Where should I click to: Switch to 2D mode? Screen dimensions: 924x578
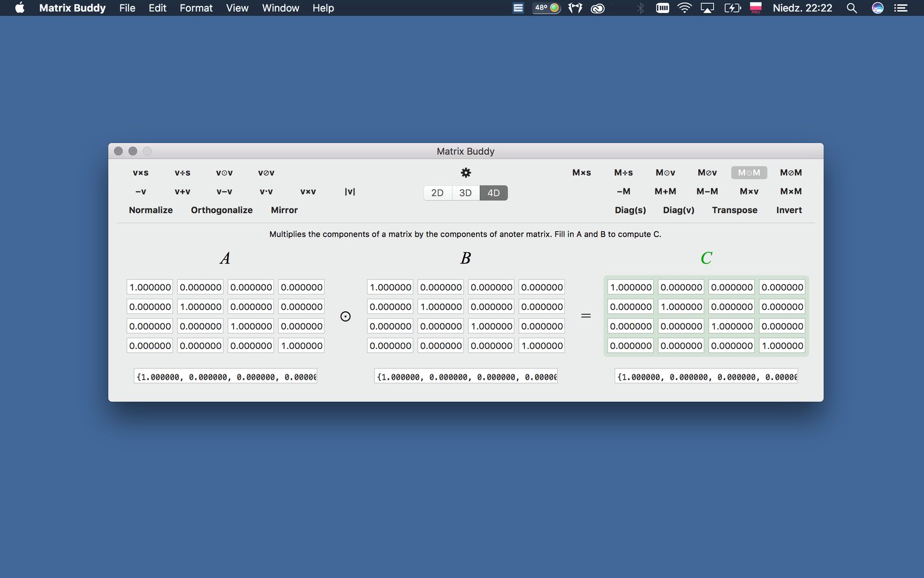[x=437, y=192]
